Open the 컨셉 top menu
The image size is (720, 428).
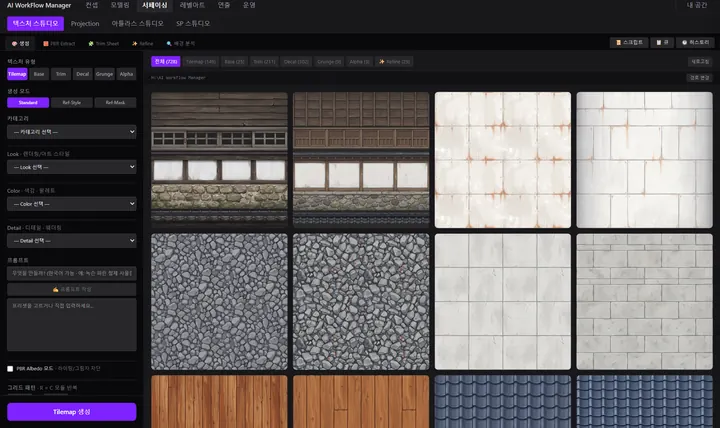92,5
